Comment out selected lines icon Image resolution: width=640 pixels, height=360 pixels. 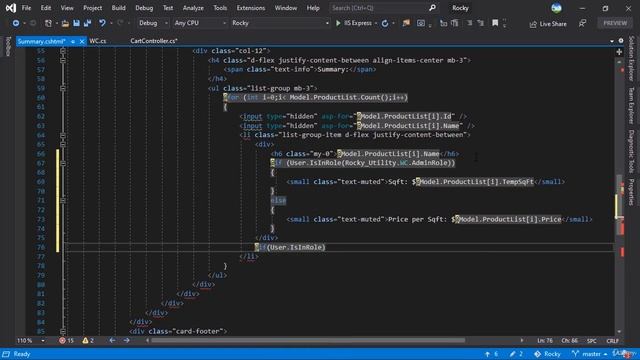pyautogui.click(x=469, y=23)
